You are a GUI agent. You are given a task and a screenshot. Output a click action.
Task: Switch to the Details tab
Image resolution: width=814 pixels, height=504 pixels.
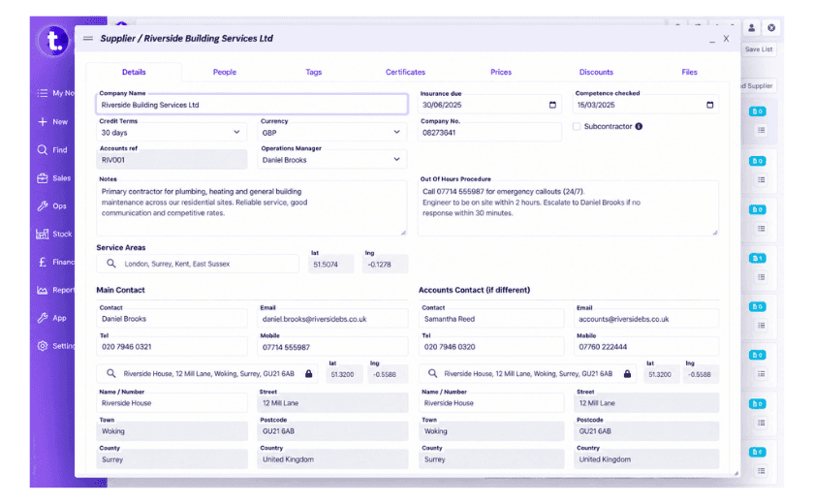click(x=134, y=72)
